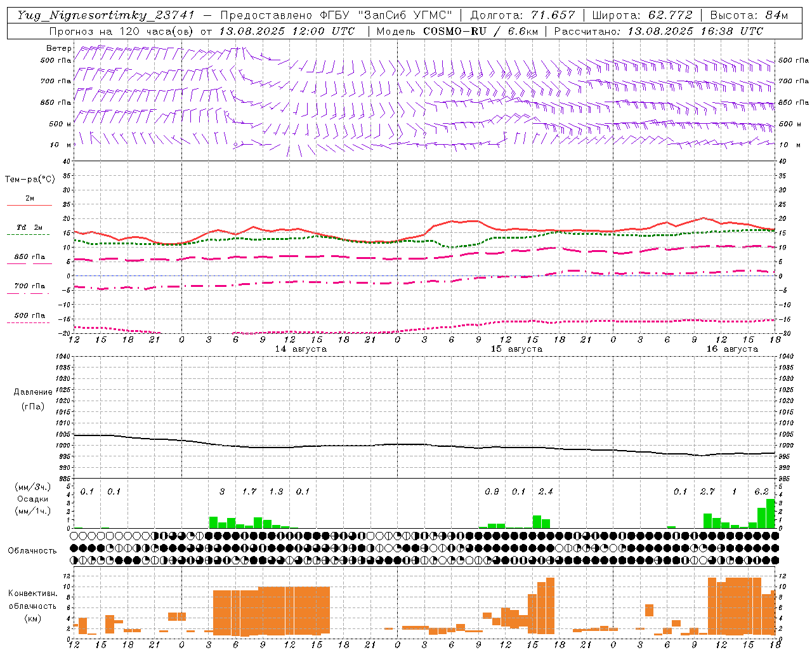The height and width of the screenshot is (650, 812).
Task: Click the '500 м' wind level label
Action: pos(60,124)
